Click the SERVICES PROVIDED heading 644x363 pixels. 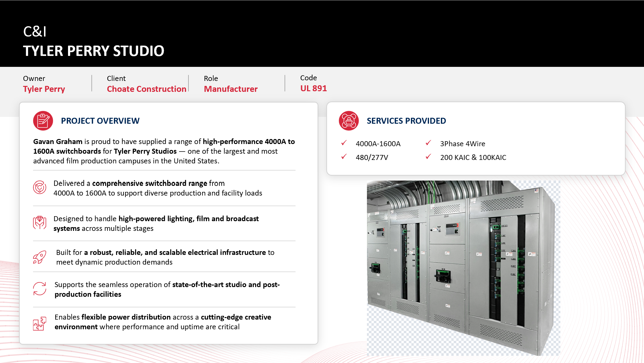click(x=406, y=121)
